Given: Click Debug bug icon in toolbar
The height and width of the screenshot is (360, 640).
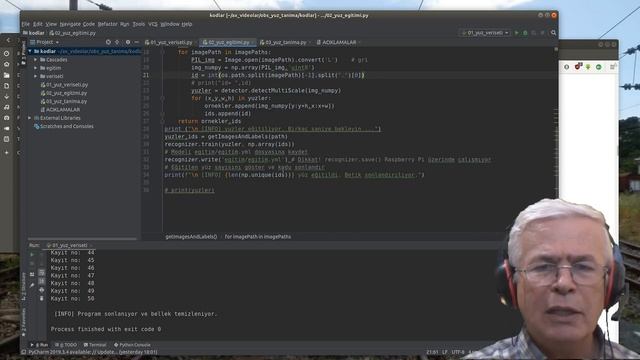Looking at the screenshot, I should [x=525, y=33].
